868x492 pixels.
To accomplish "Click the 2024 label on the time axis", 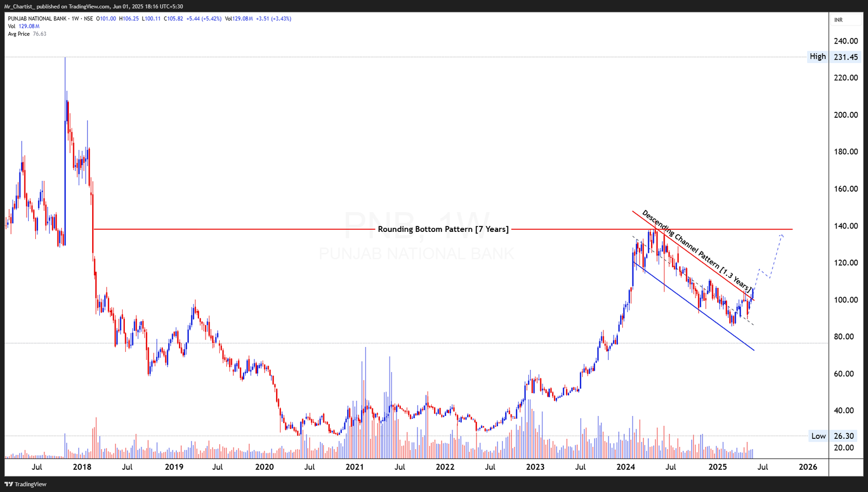I will click(x=626, y=466).
